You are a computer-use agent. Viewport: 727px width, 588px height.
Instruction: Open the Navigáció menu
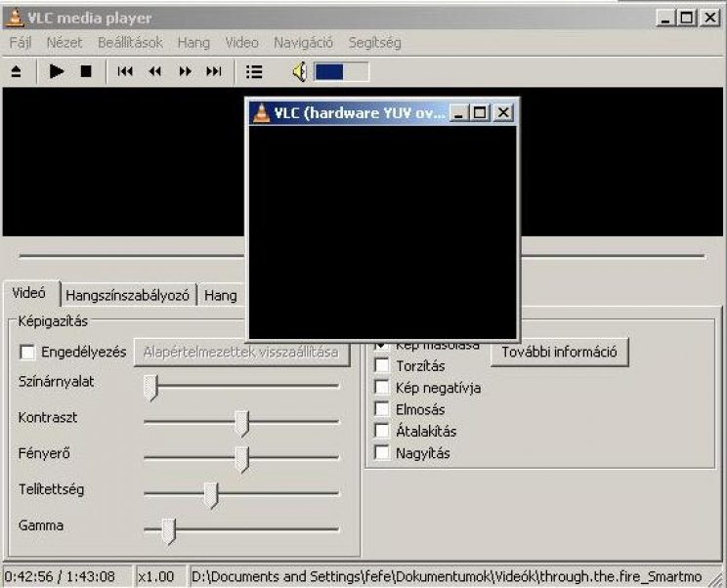[303, 43]
